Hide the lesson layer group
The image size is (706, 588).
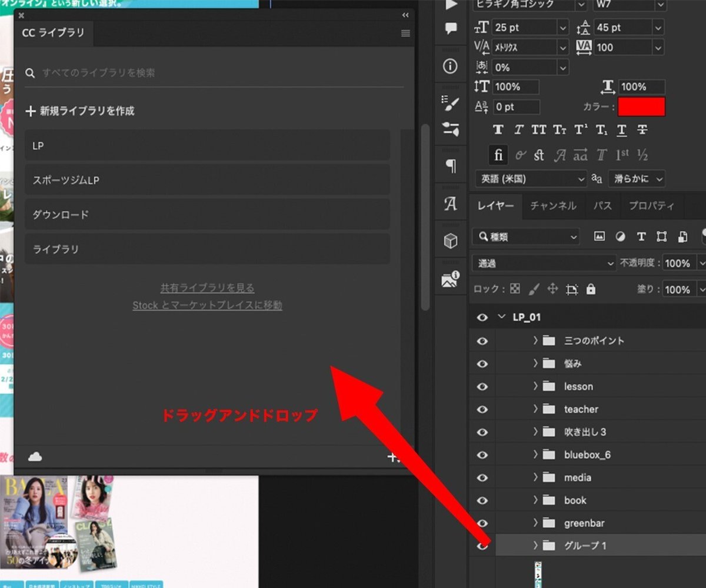click(482, 386)
